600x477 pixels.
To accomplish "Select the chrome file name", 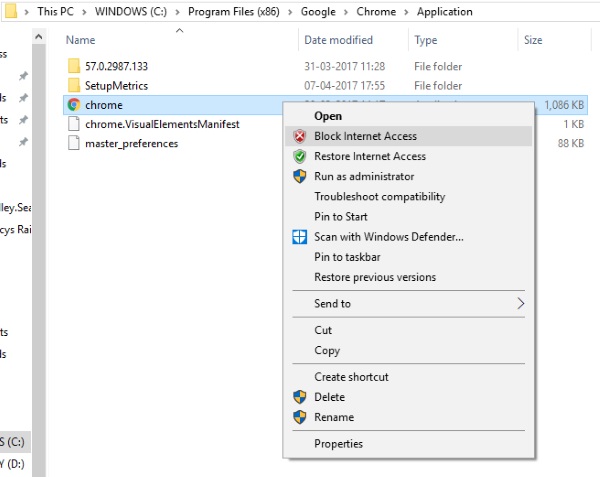I will tap(104, 105).
